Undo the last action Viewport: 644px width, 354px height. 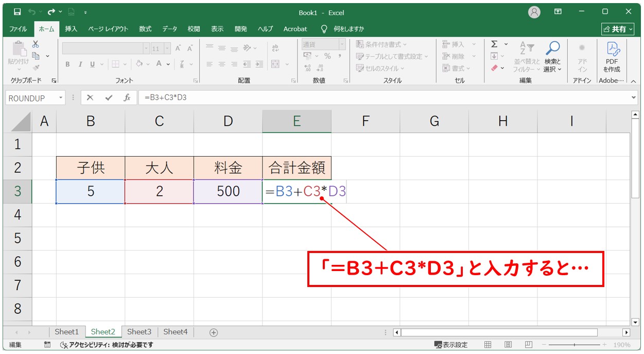(32, 12)
